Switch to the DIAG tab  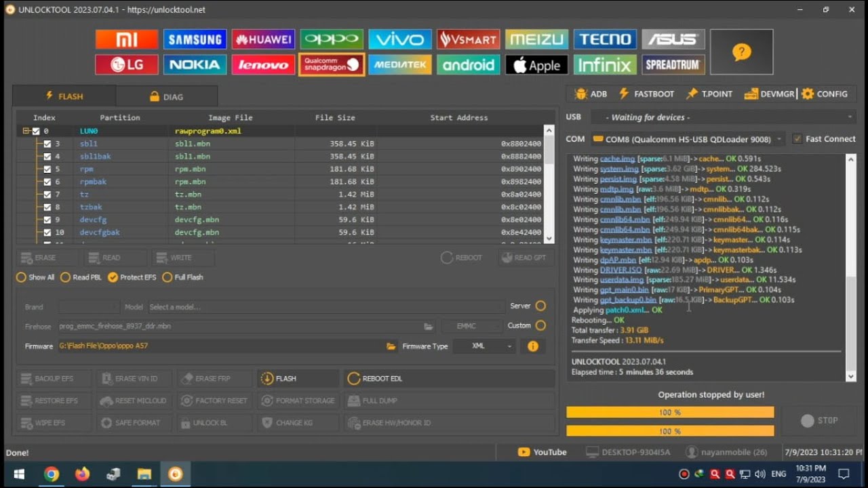pyautogui.click(x=167, y=96)
